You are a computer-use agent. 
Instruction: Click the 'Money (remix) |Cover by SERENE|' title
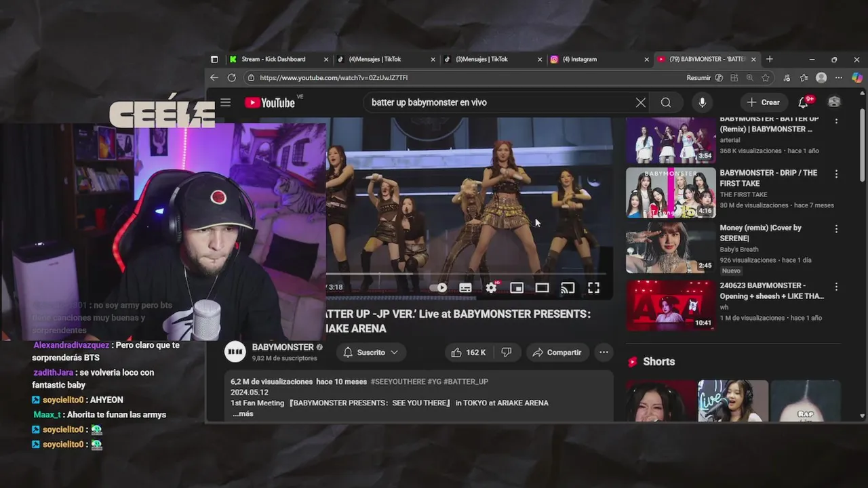click(760, 233)
